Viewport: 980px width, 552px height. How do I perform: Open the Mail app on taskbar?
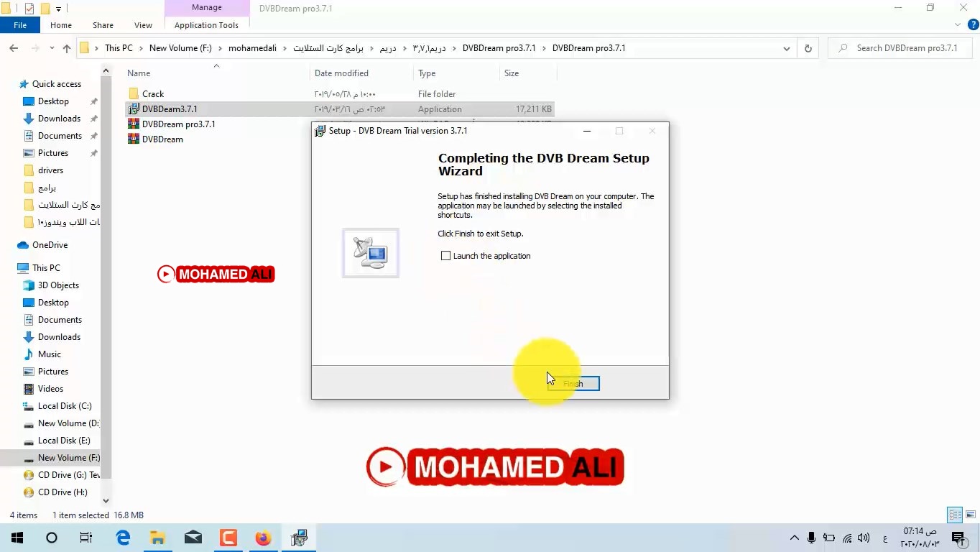coord(193,538)
